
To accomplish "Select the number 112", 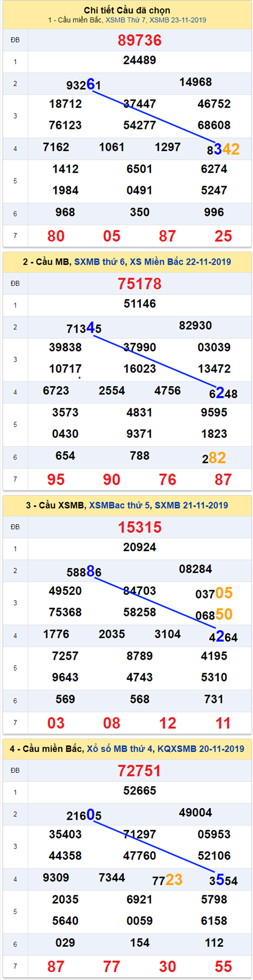I will (x=214, y=943).
